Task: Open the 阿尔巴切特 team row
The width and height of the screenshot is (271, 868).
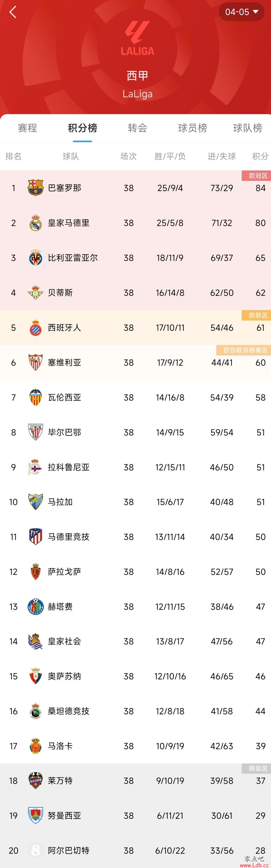Action: pyautogui.click(x=135, y=850)
